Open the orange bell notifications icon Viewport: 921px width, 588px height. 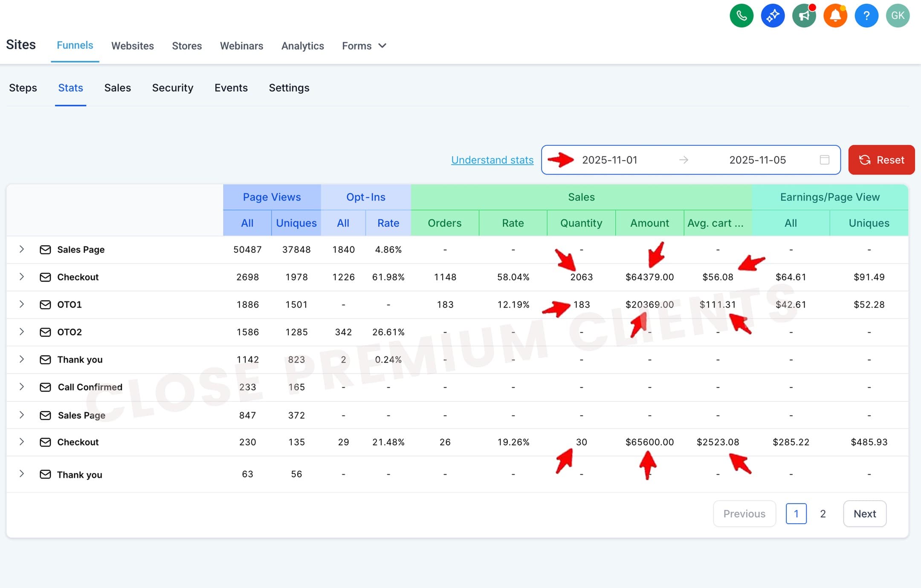tap(835, 16)
